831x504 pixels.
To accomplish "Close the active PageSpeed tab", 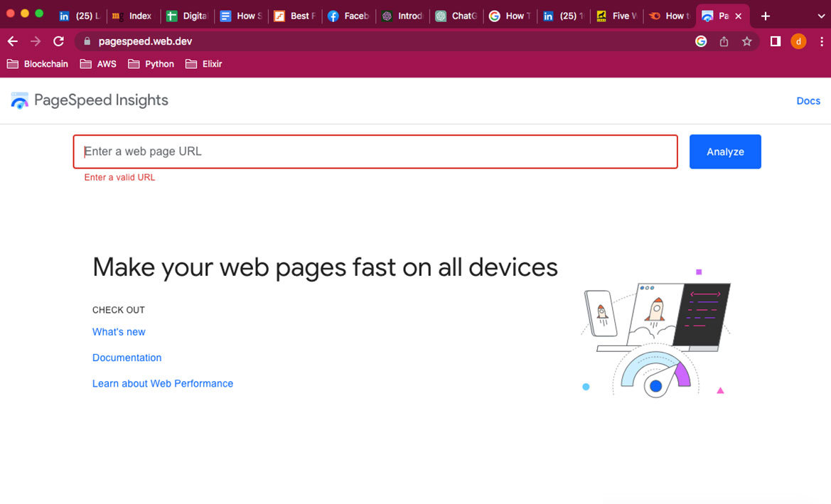I will (739, 16).
